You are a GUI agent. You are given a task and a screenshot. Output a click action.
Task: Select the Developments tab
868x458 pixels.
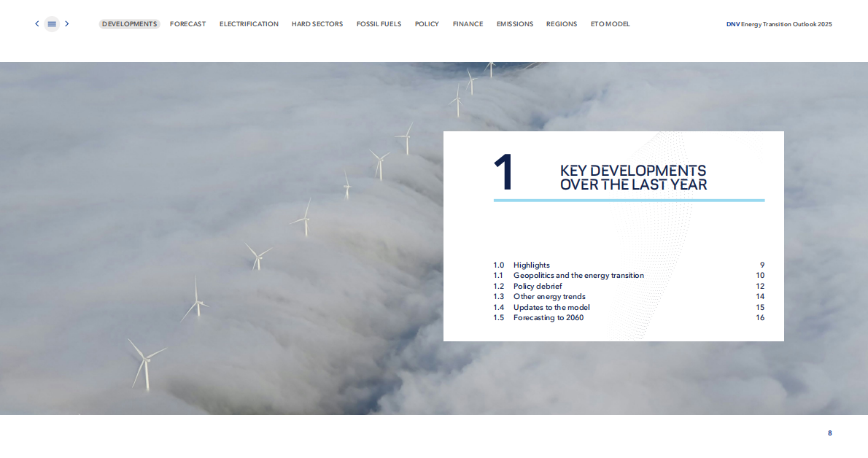click(129, 24)
